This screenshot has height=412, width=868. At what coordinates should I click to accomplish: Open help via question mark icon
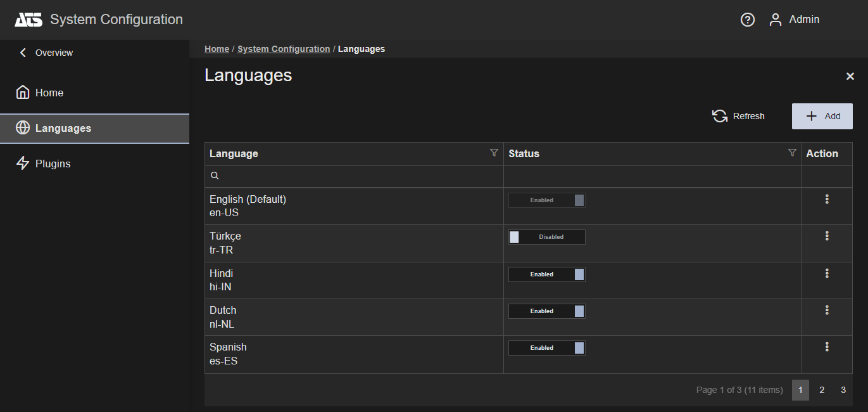748,20
